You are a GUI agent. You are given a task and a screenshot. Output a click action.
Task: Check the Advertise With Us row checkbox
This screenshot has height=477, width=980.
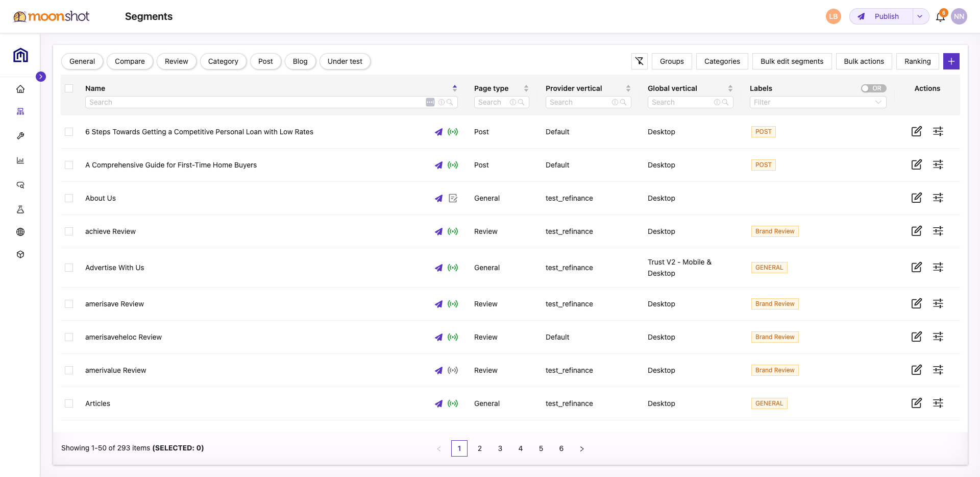coord(69,268)
